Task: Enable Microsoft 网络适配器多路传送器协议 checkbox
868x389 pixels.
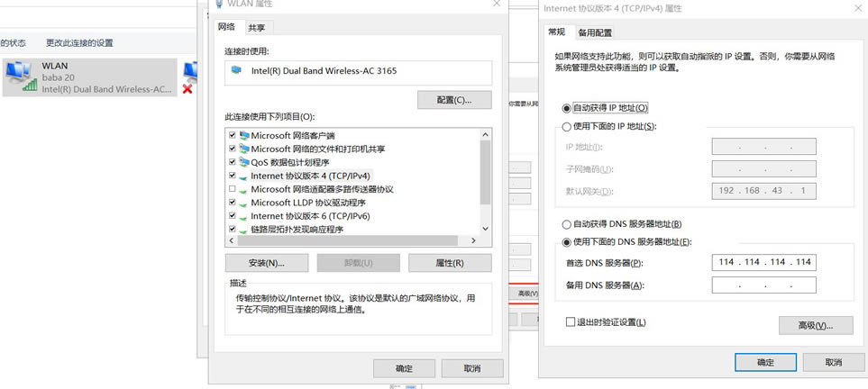Action: [232, 189]
